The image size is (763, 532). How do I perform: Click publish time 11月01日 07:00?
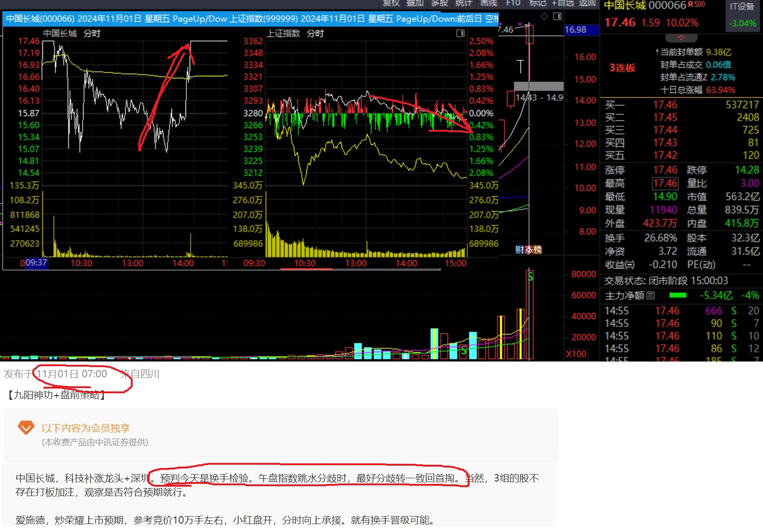coord(72,374)
